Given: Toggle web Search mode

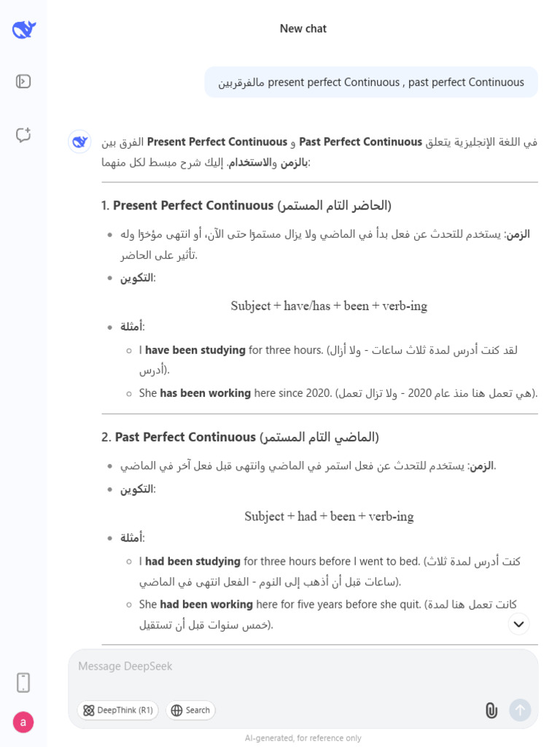Looking at the screenshot, I should coord(190,711).
